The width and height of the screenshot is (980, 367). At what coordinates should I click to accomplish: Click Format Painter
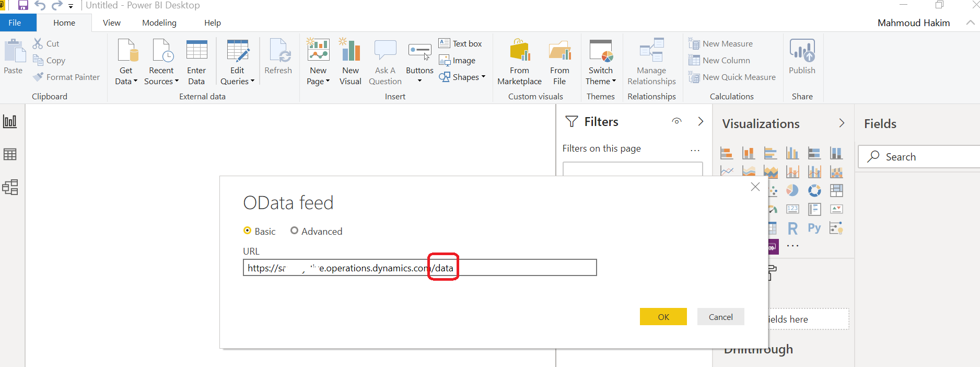[x=66, y=77]
